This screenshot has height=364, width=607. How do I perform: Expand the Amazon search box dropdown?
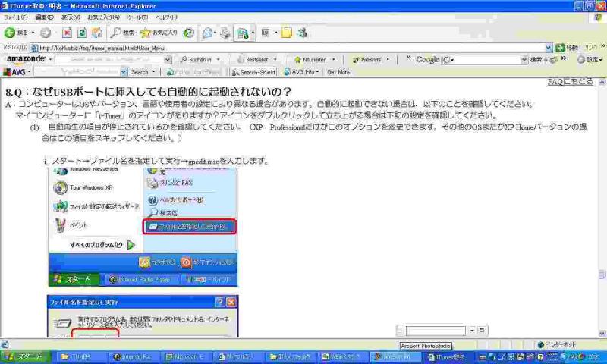point(167,60)
